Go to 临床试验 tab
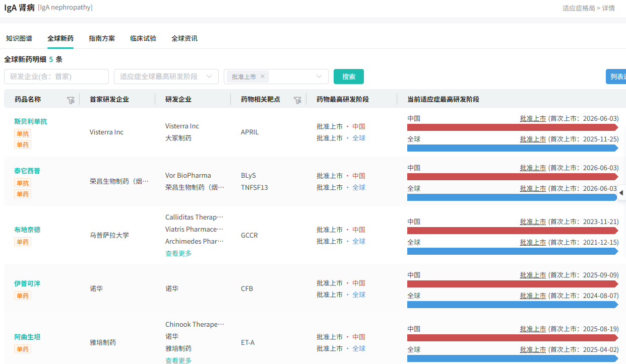 [x=143, y=38]
